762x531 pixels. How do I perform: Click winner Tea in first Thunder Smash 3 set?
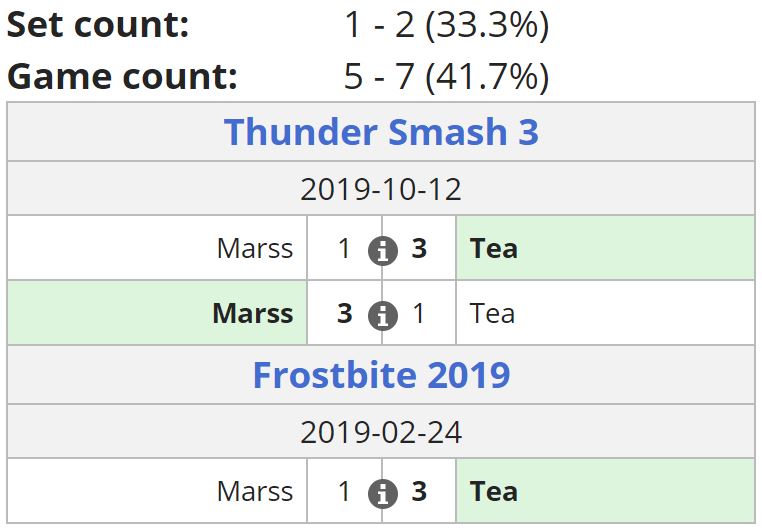tap(494, 249)
